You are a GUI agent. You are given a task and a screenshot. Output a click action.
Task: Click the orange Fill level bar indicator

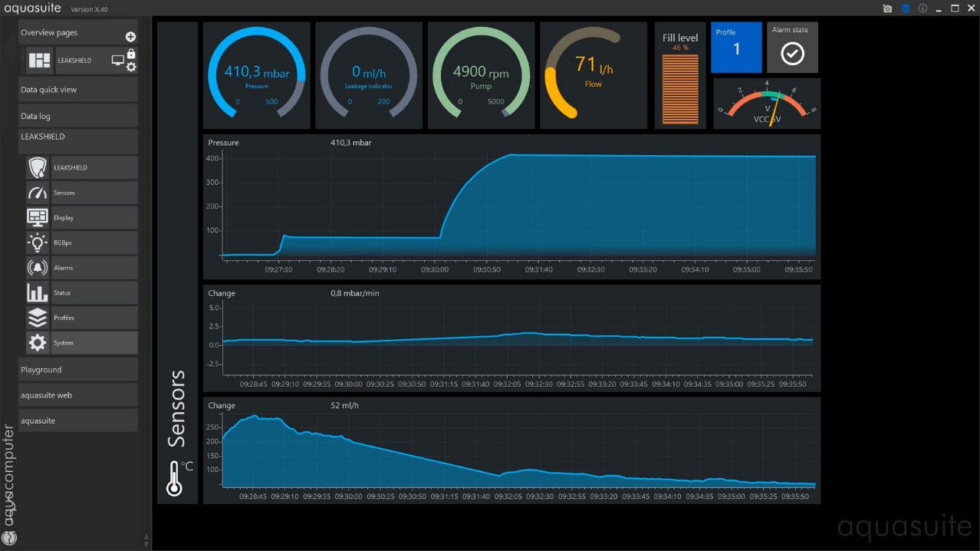(x=680, y=88)
